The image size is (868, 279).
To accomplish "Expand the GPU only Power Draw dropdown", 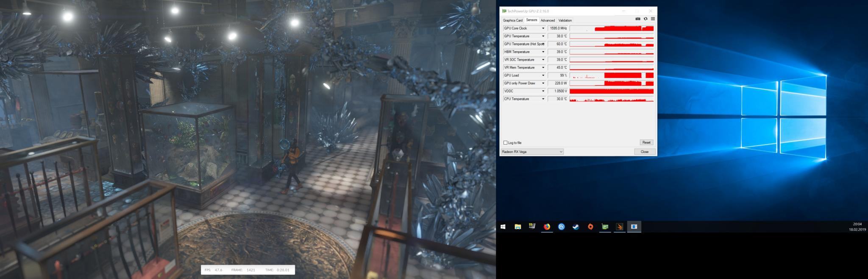I will pos(543,84).
